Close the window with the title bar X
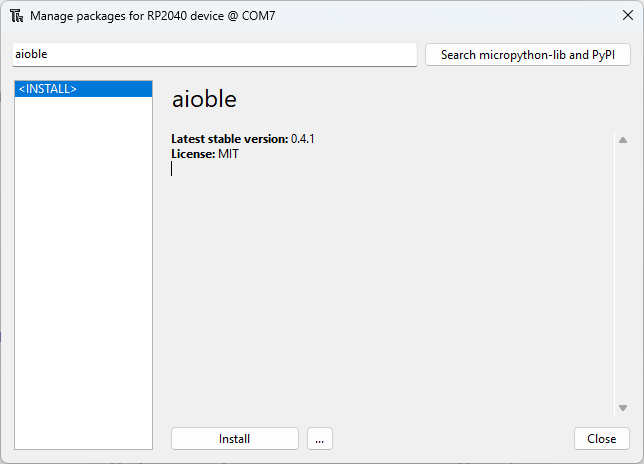Viewport: 644px width, 464px height. (627, 16)
